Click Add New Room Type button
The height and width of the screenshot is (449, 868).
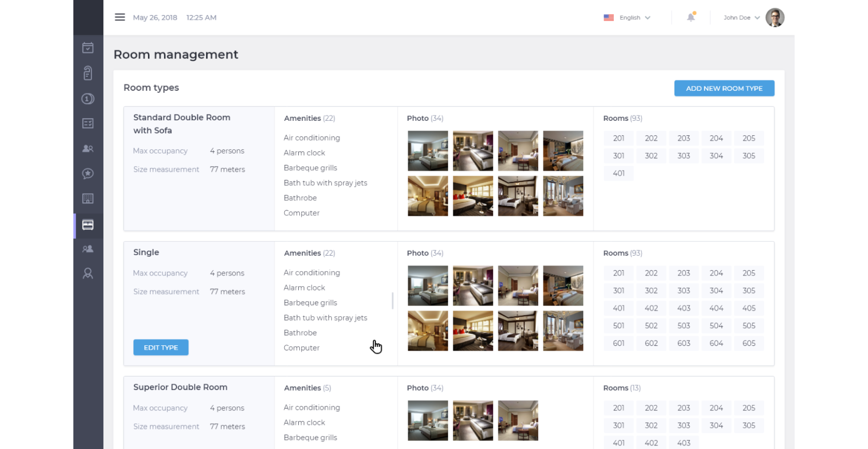(724, 88)
